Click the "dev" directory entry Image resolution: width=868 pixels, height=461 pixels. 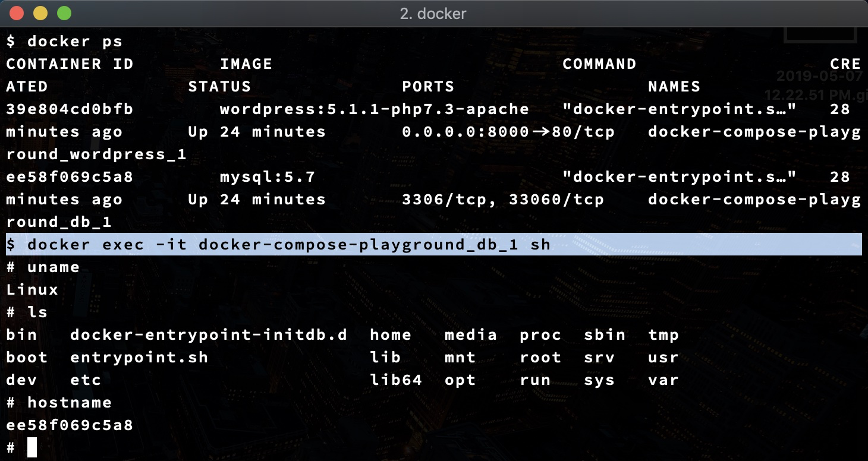[x=21, y=380]
